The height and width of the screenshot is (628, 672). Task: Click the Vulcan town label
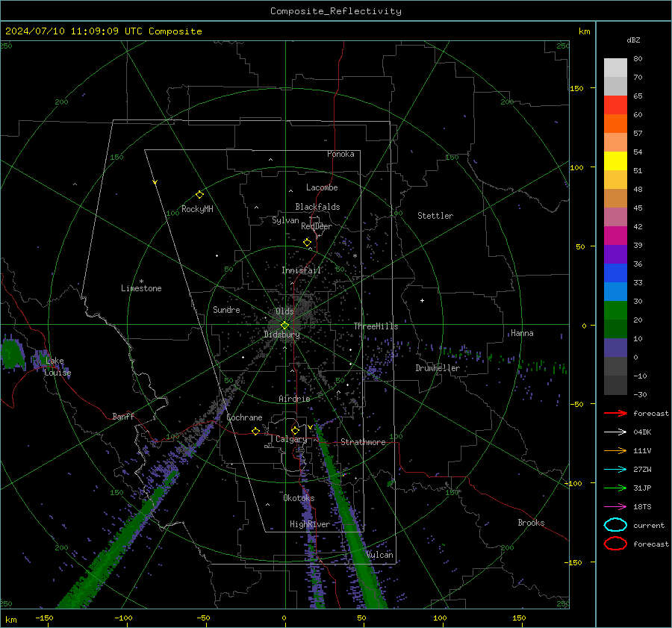tap(379, 555)
